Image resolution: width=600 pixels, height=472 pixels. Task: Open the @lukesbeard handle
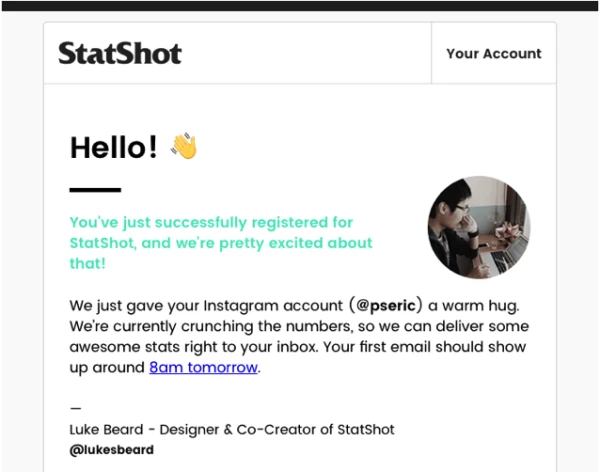[111, 450]
